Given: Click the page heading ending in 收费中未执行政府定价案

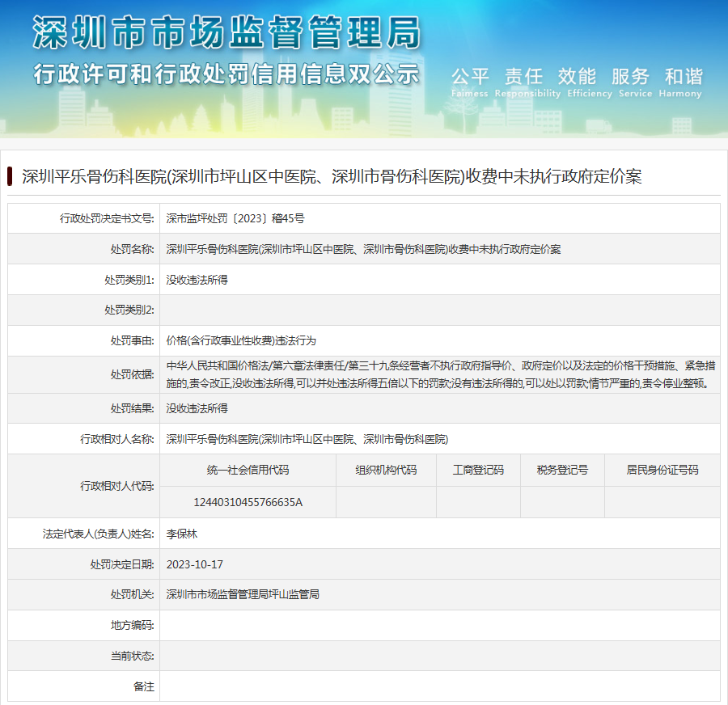Looking at the screenshot, I should (332, 176).
